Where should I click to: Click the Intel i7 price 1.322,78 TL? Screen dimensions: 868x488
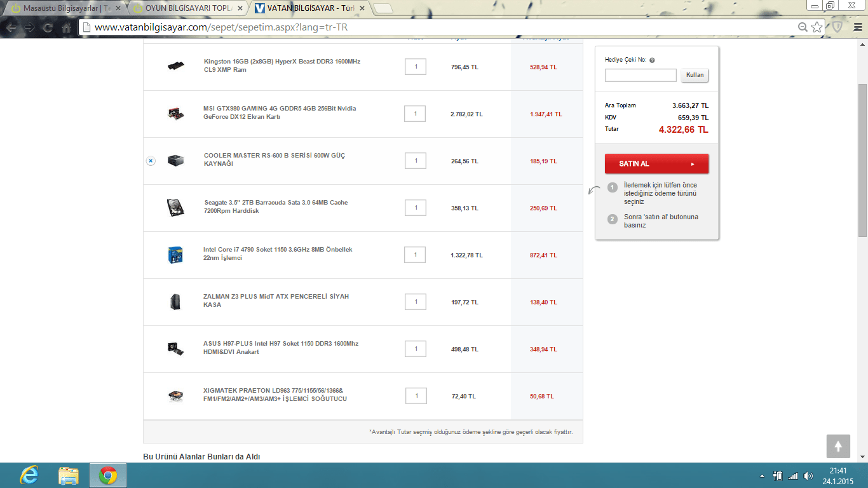click(x=466, y=255)
